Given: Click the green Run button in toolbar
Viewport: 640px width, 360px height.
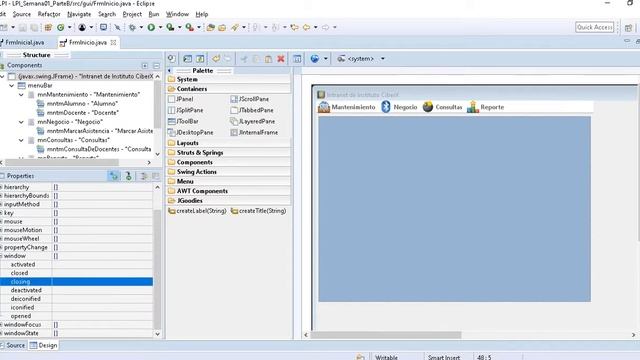Looking at the screenshot, I should [x=151, y=27].
